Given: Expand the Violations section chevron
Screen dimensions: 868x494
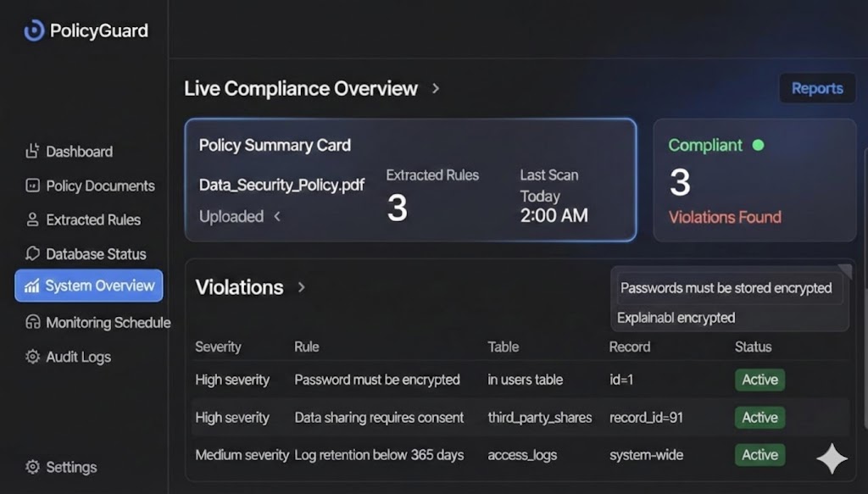Looking at the screenshot, I should pos(301,288).
